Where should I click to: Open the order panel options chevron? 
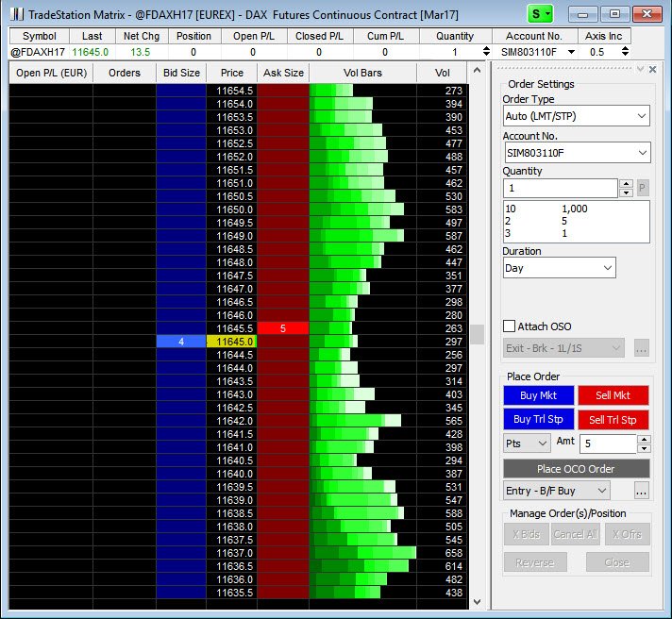640,70
